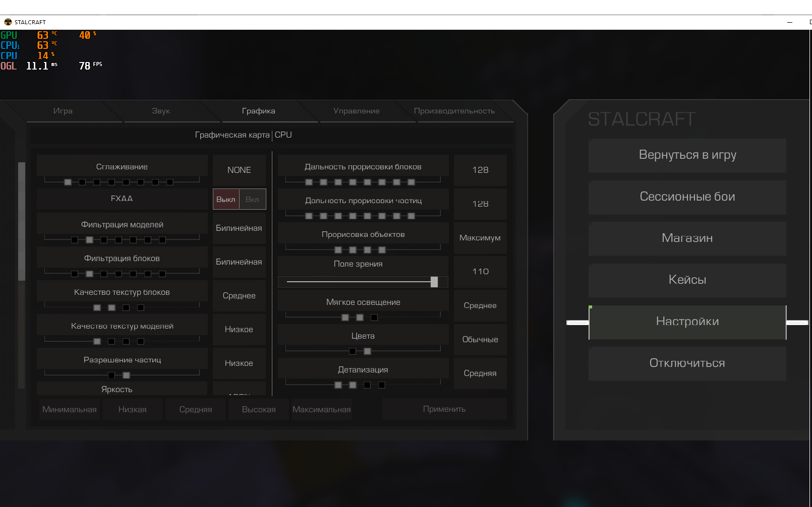The width and height of the screenshot is (812, 507).
Task: Click Билинейная value for Фильтрация моделей
Action: tap(239, 228)
